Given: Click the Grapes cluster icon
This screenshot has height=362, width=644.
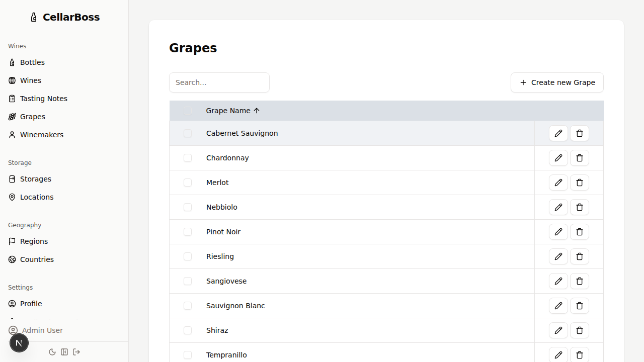Looking at the screenshot, I should [x=12, y=117].
